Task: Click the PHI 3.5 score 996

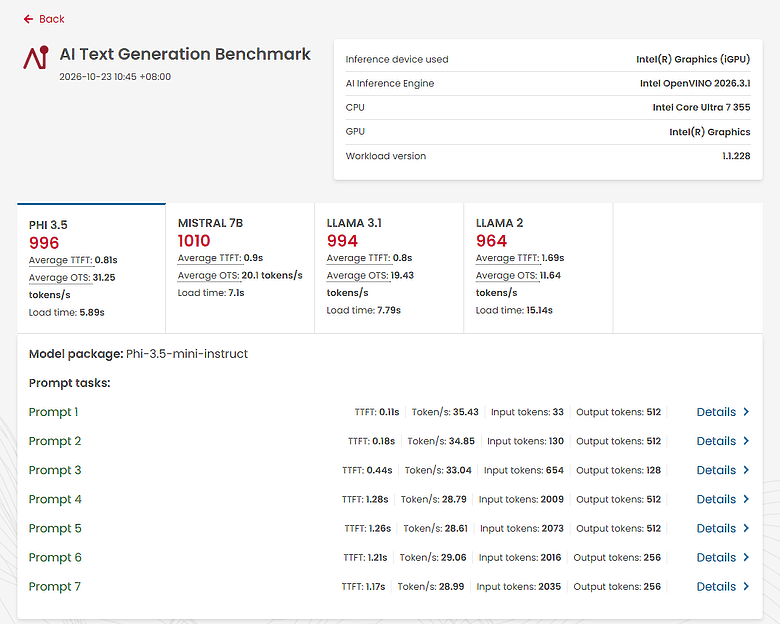Action: pos(44,243)
